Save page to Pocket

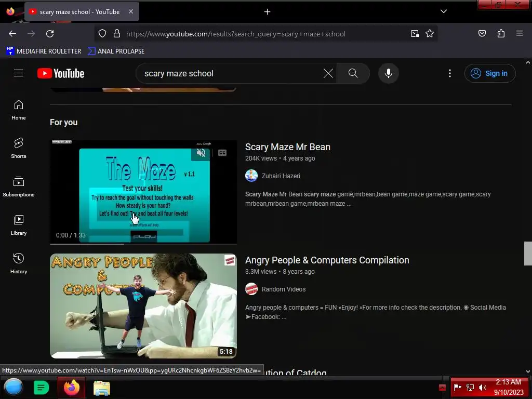tap(482, 34)
